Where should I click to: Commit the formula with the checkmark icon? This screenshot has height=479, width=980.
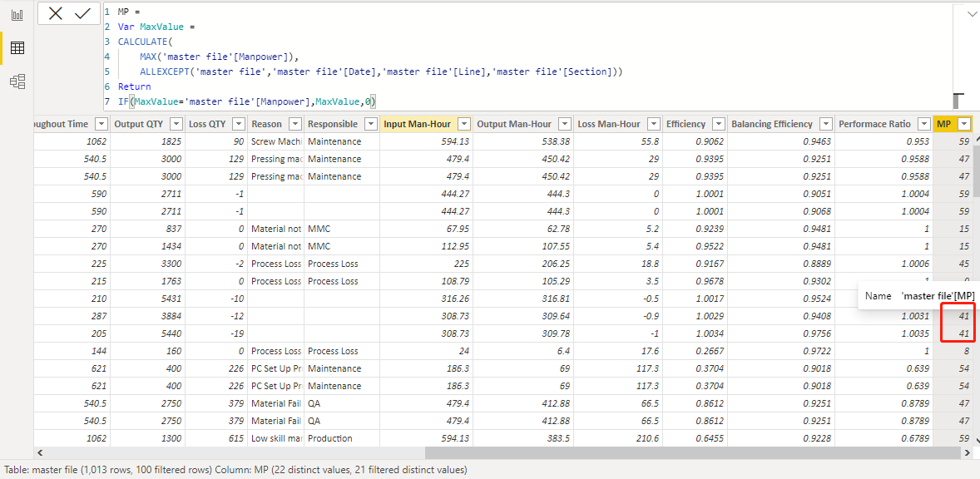coord(82,13)
